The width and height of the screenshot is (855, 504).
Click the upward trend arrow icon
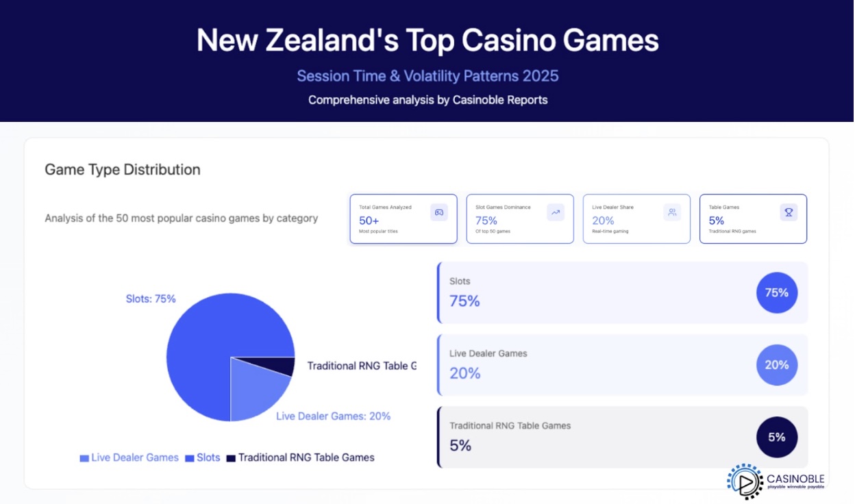pos(556,212)
